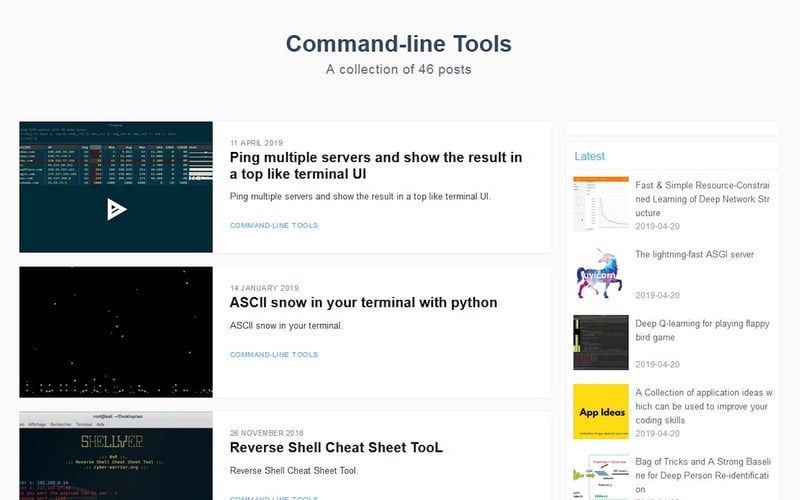The image size is (800, 500).
Task: Click 2019-04-20 date under ASGI server post
Action: pyautogui.click(x=657, y=295)
